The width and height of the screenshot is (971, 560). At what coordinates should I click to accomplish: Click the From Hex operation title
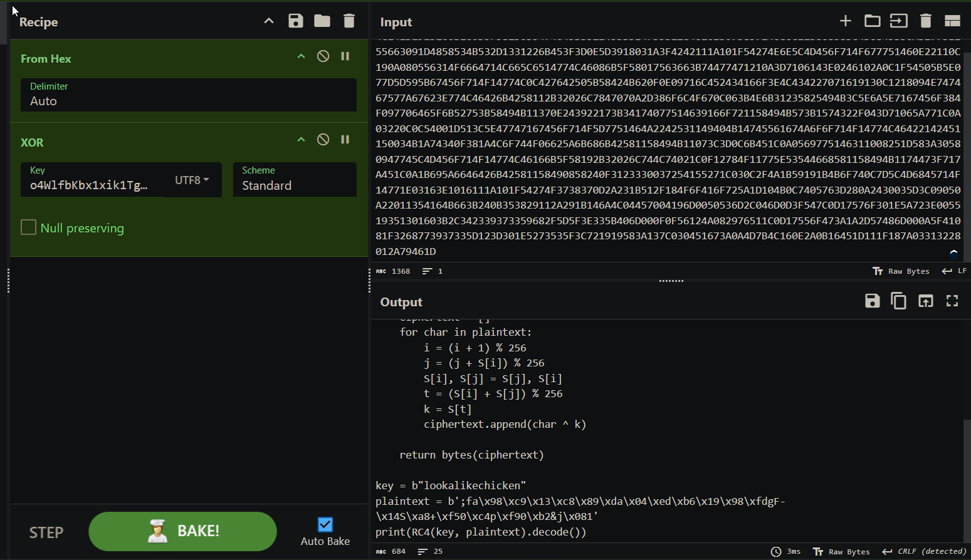pyautogui.click(x=46, y=59)
